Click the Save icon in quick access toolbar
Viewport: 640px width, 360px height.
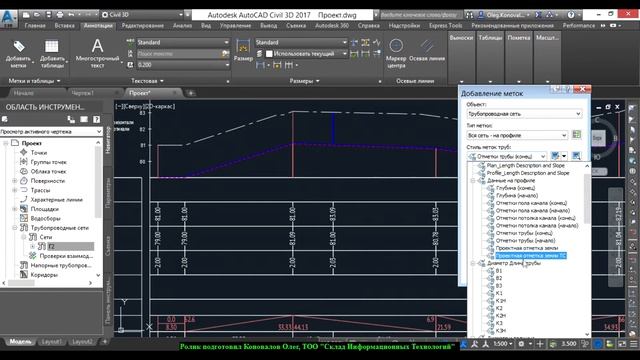pos(49,15)
